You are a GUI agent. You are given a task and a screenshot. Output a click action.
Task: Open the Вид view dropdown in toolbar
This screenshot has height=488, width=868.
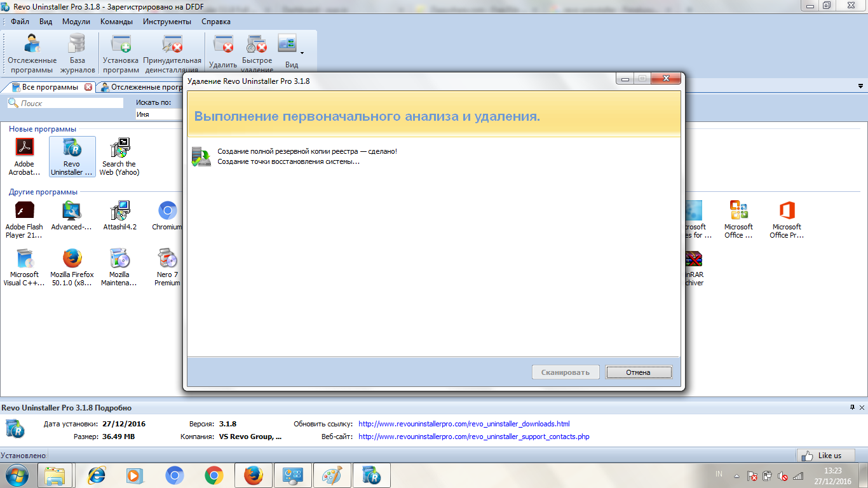(291, 52)
